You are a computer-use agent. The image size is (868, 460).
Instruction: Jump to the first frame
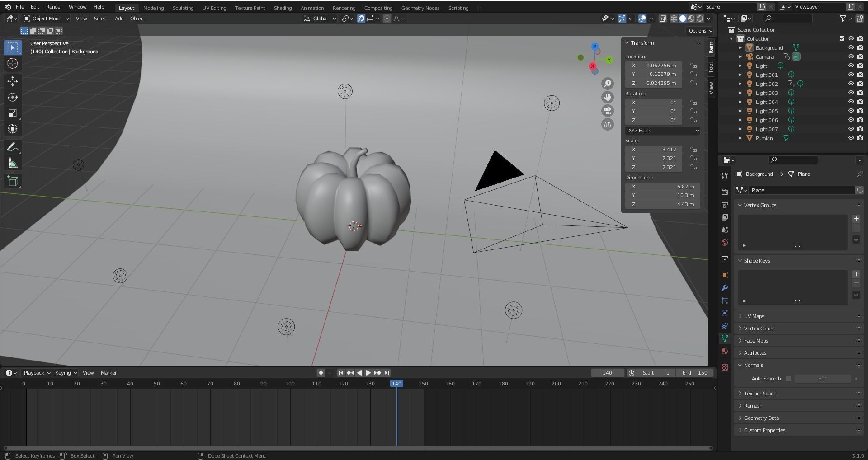341,373
